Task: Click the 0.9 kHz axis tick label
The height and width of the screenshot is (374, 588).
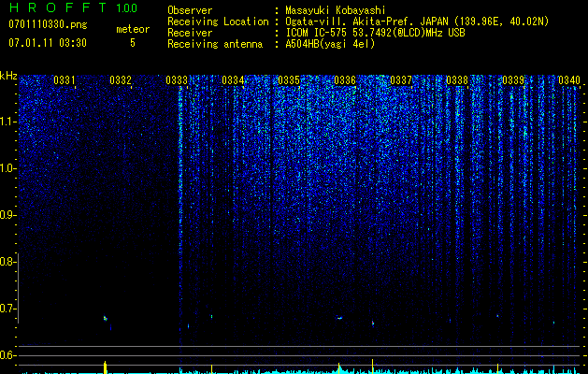Action: point(7,215)
